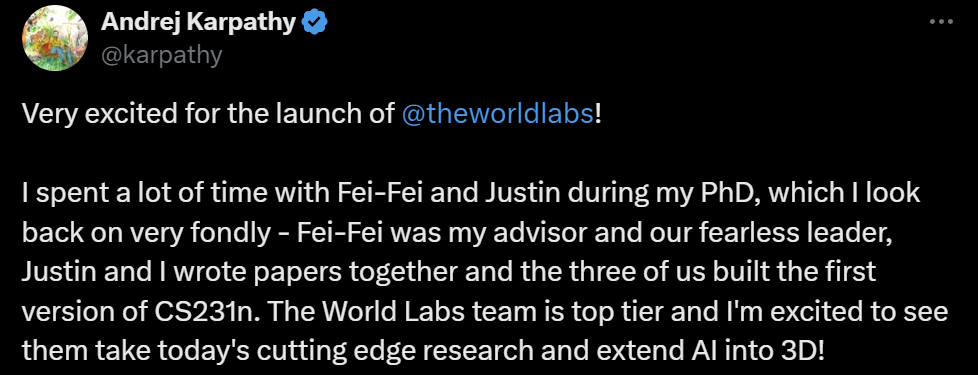Click the blue verified checkmark badge
978x375 pixels.
coord(314,22)
